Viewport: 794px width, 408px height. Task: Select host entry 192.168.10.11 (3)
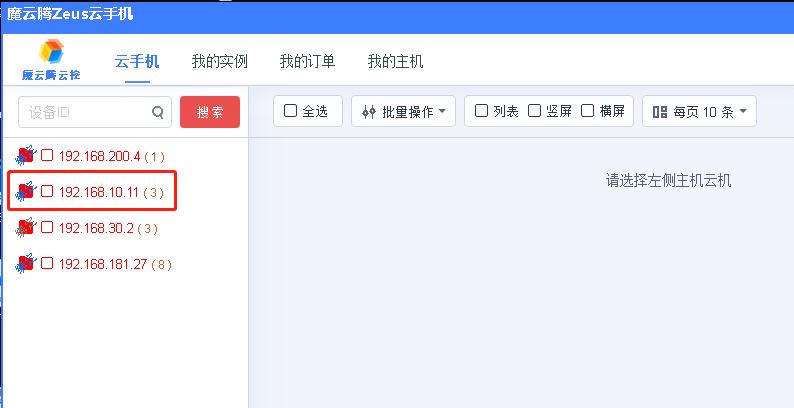pos(111,192)
